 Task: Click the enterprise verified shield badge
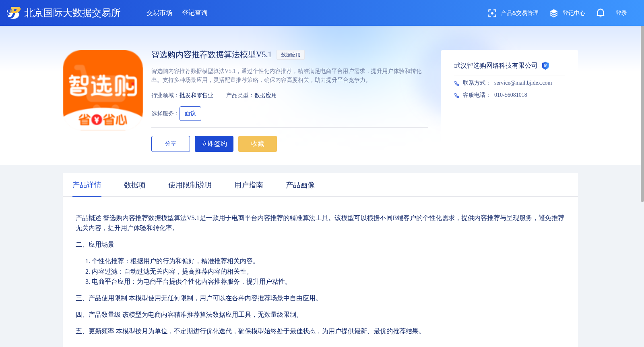click(545, 66)
